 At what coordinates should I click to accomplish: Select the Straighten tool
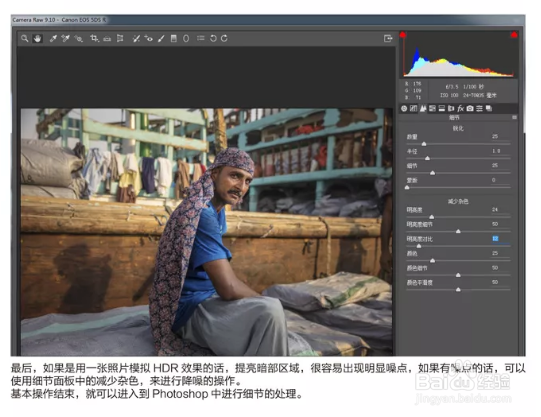pos(107,39)
